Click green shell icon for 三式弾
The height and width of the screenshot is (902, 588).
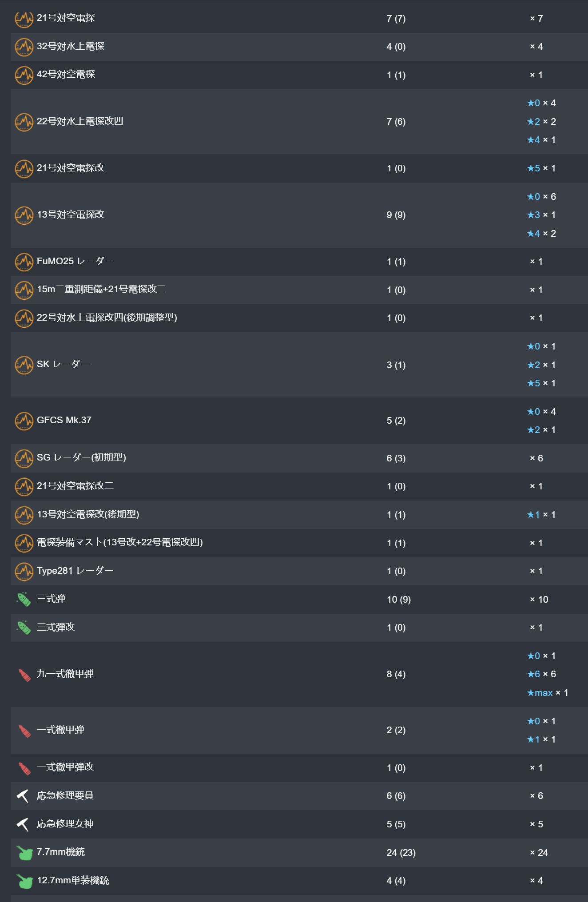24,600
